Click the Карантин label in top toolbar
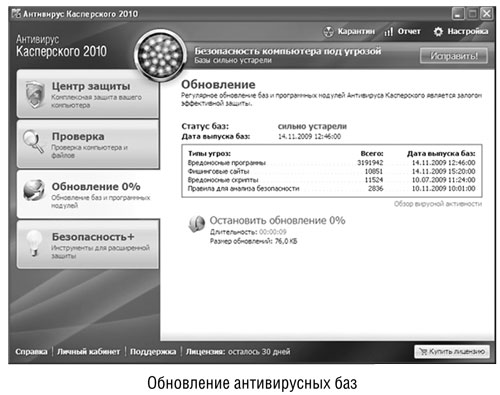500x395 pixels. 356,31
